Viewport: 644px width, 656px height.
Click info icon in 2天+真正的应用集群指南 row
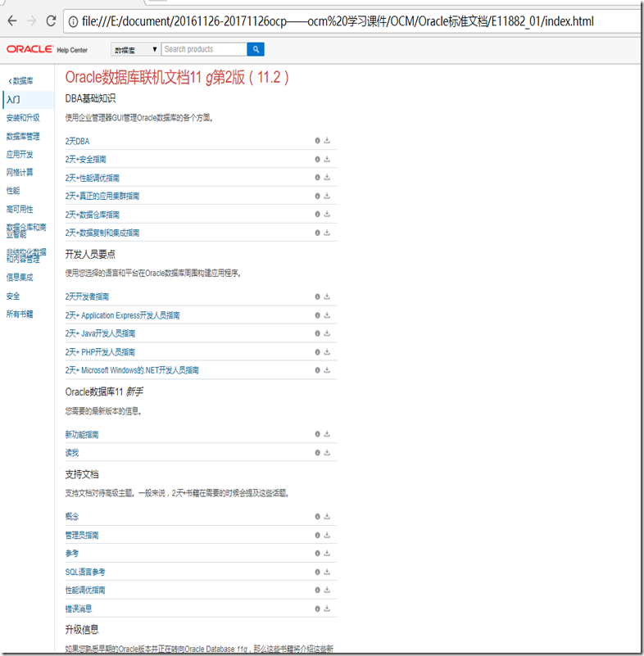[x=317, y=197]
